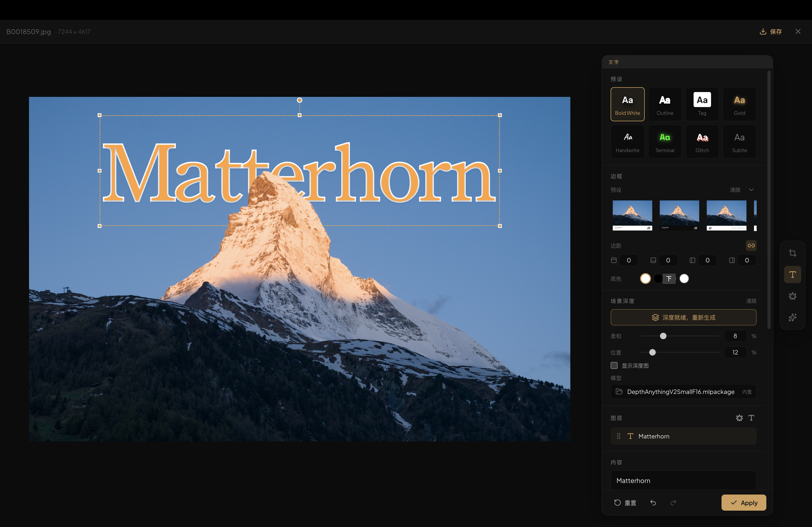Click the top margin icon
This screenshot has height=527, width=812.
tap(614, 260)
